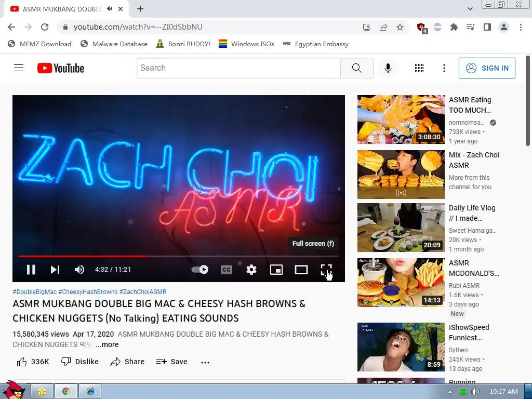The width and height of the screenshot is (532, 399).
Task: Open MEMZ Download bookmark
Action: (x=39, y=44)
